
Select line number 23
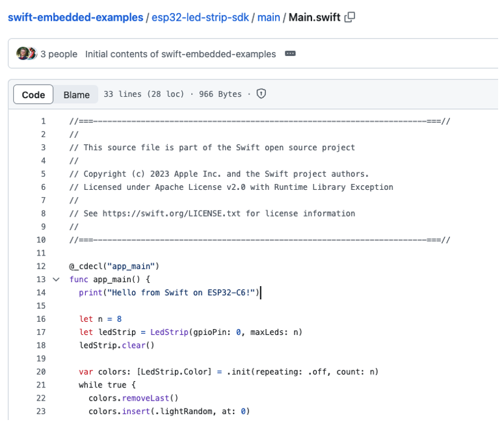[x=41, y=412]
